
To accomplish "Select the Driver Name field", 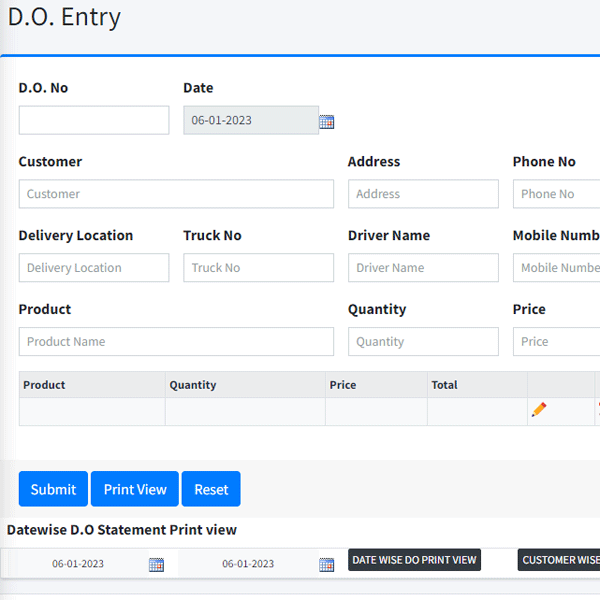I will pyautogui.click(x=423, y=267).
